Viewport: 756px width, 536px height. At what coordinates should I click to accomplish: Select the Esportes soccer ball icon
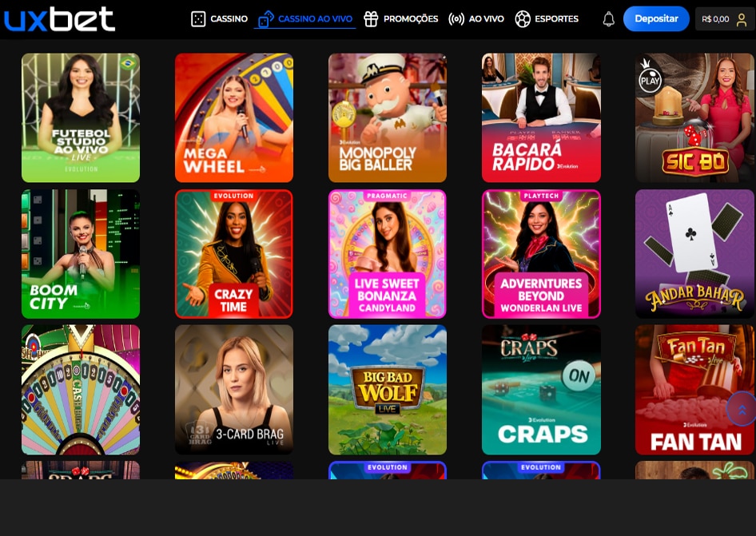click(x=523, y=18)
